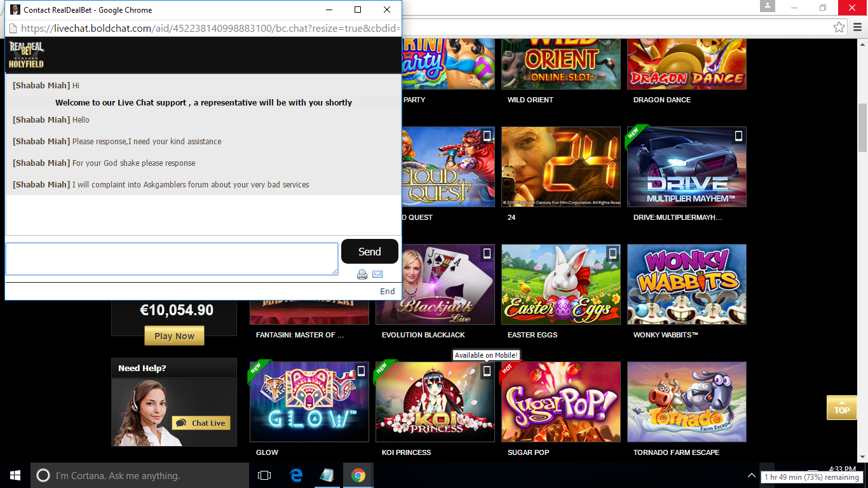This screenshot has height=488, width=868.
Task: Open the Windows Start menu
Action: (x=15, y=475)
